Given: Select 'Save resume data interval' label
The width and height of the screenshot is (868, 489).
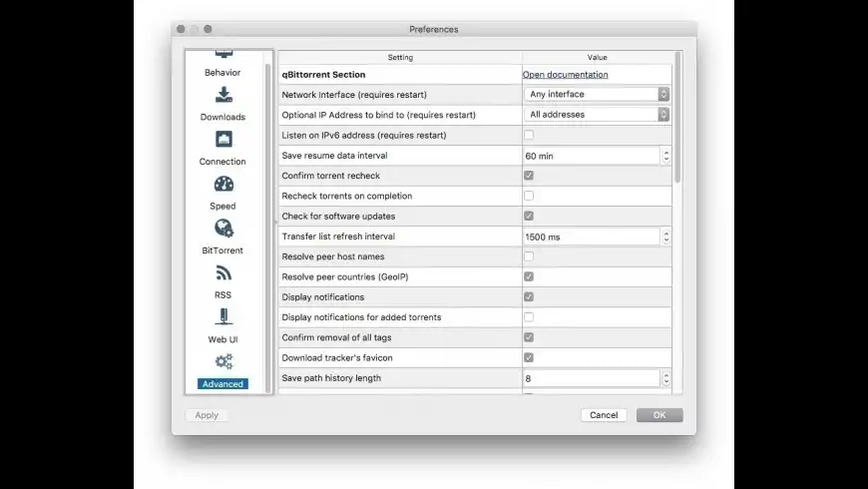Looking at the screenshot, I should click(x=334, y=156).
